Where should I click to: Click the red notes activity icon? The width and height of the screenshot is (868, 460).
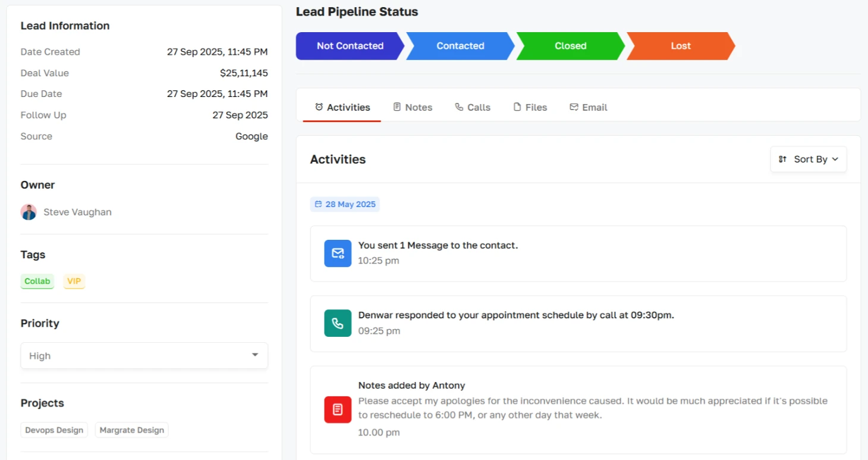coord(337,409)
